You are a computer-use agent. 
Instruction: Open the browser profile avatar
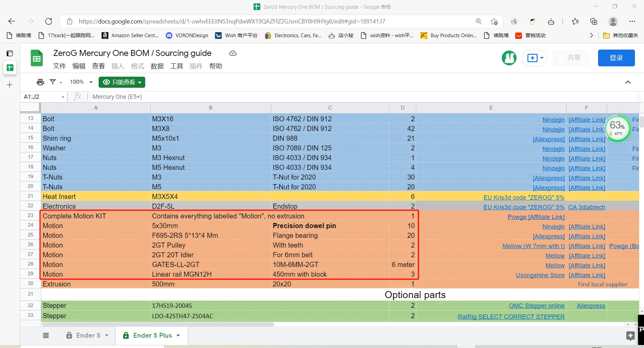[x=613, y=21]
